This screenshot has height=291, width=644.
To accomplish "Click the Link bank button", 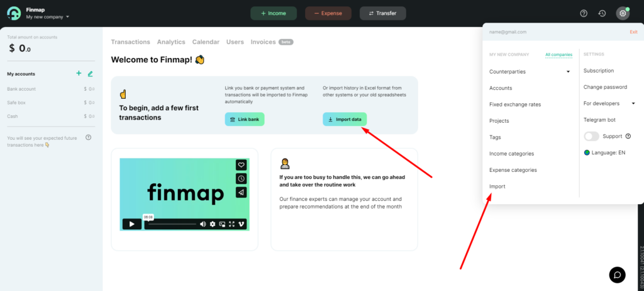I will pos(245,120).
